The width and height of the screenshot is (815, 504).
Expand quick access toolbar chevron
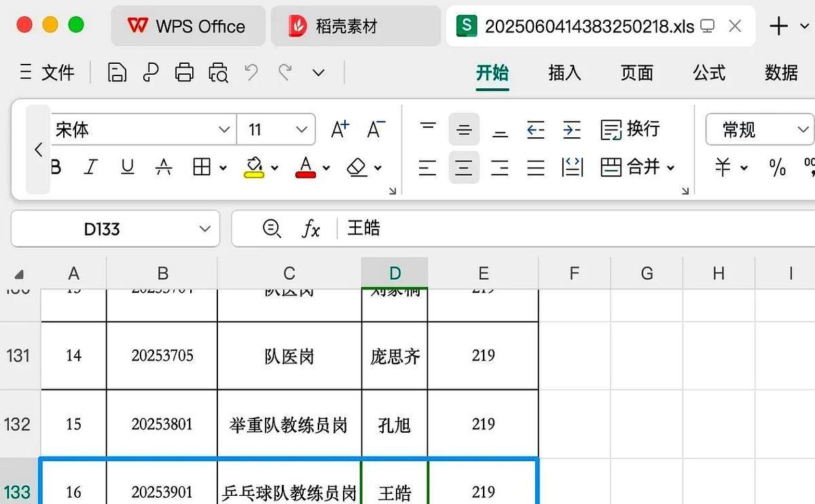319,73
